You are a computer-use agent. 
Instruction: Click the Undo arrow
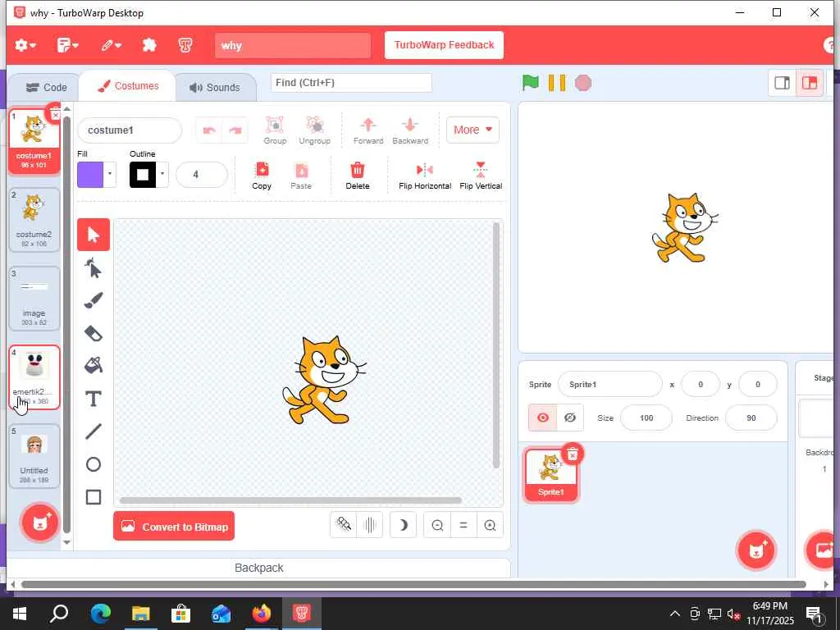tap(209, 130)
